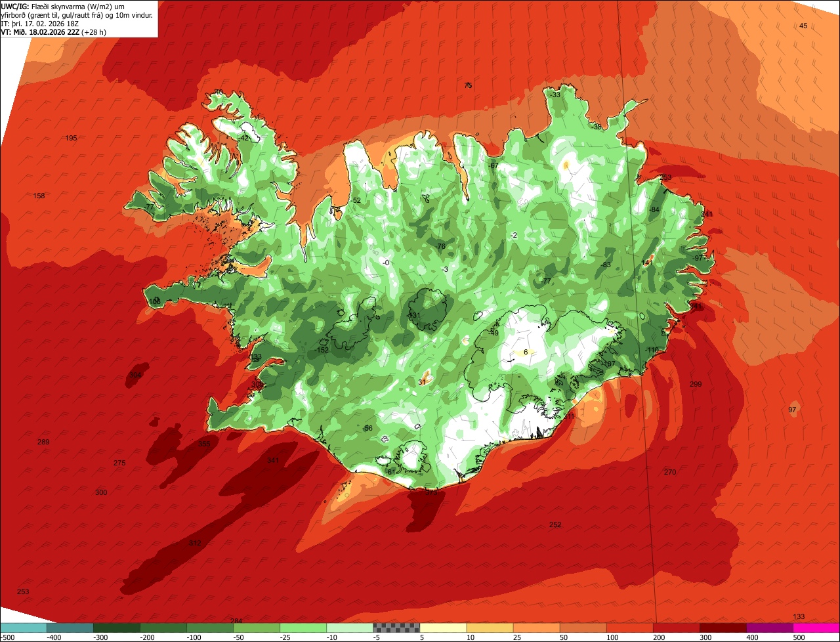Click the map value 75
The width and height of the screenshot is (840, 642).
point(468,85)
